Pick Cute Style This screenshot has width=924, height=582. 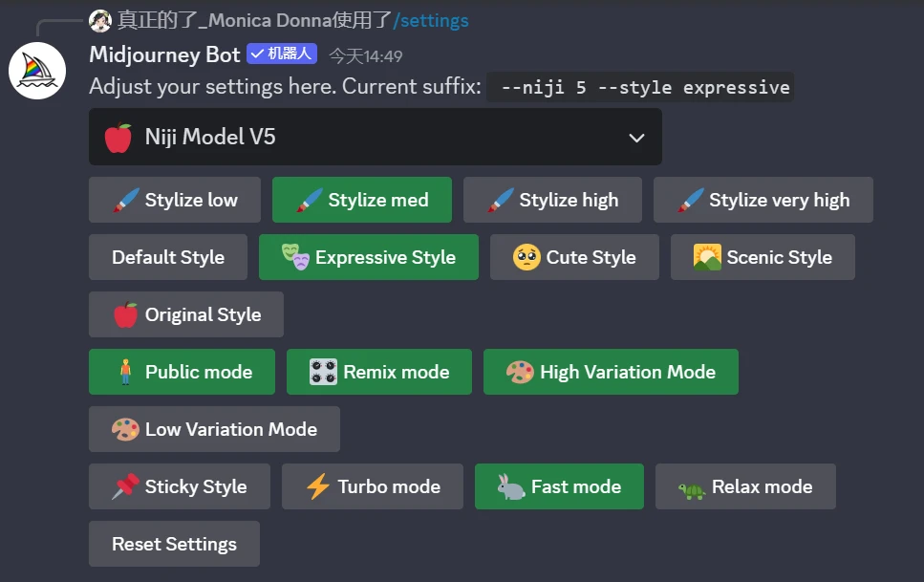(x=574, y=257)
